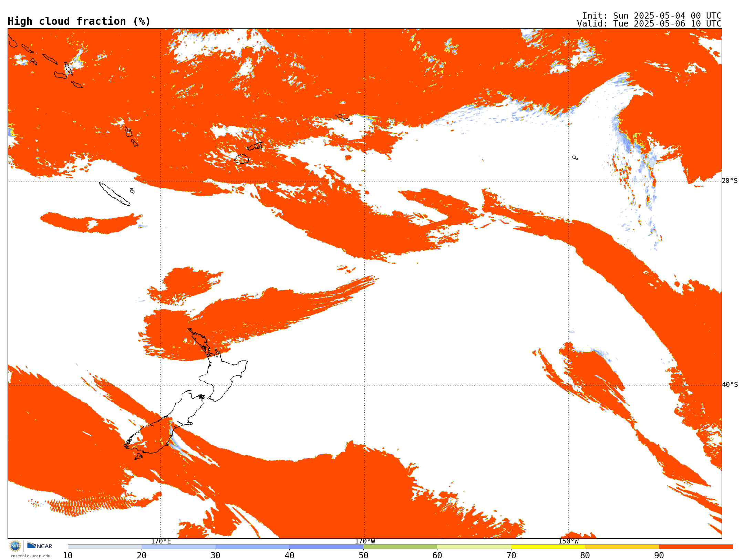Pick the 70-80 bright yellow colorbar segment
Viewport: 744px width, 560px height.
[548, 547]
